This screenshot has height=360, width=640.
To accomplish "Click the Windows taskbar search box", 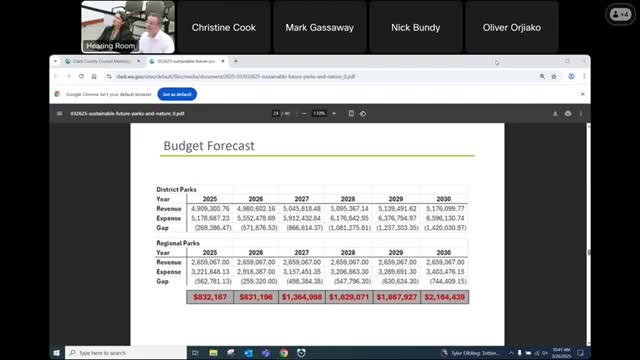I will (126, 353).
